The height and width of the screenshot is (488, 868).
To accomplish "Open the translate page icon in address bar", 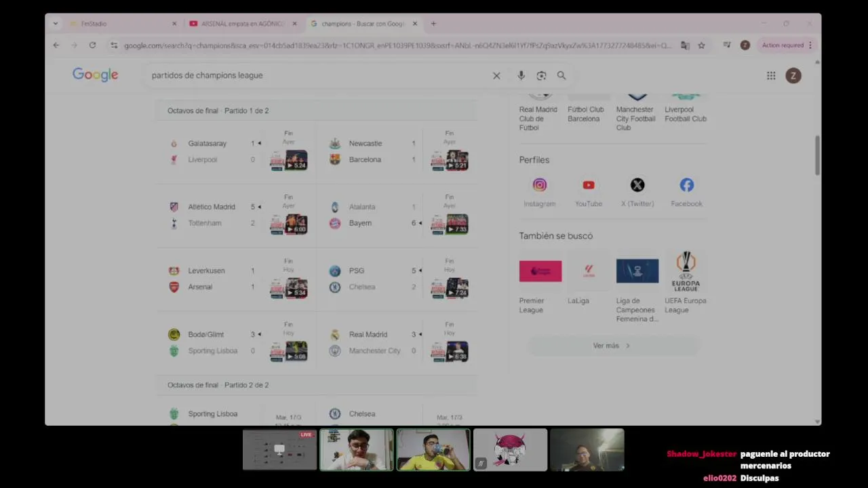I will coord(685,45).
